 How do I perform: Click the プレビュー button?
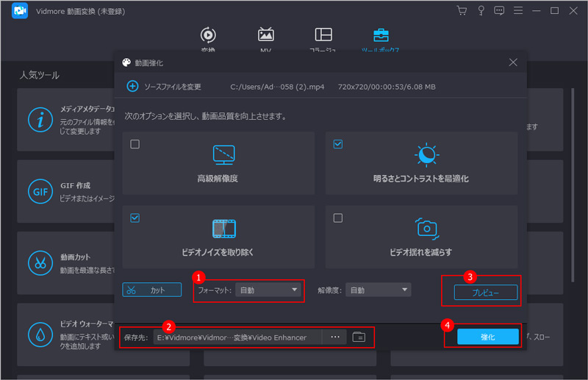[486, 293]
